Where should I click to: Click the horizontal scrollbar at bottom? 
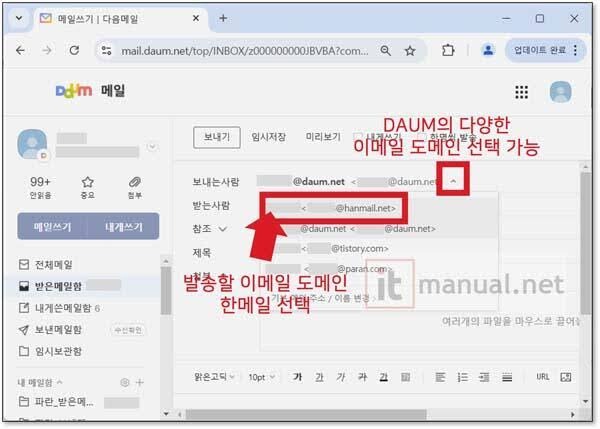click(306, 414)
